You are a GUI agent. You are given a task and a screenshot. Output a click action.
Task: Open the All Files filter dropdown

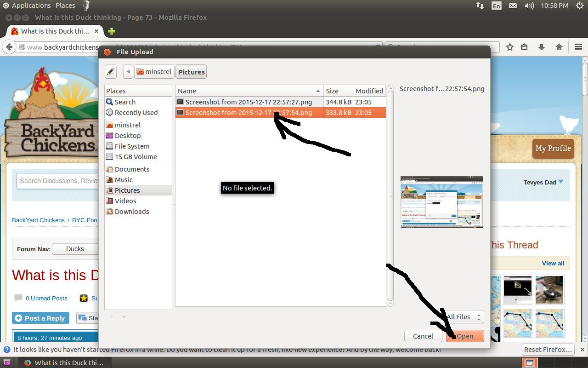[464, 317]
